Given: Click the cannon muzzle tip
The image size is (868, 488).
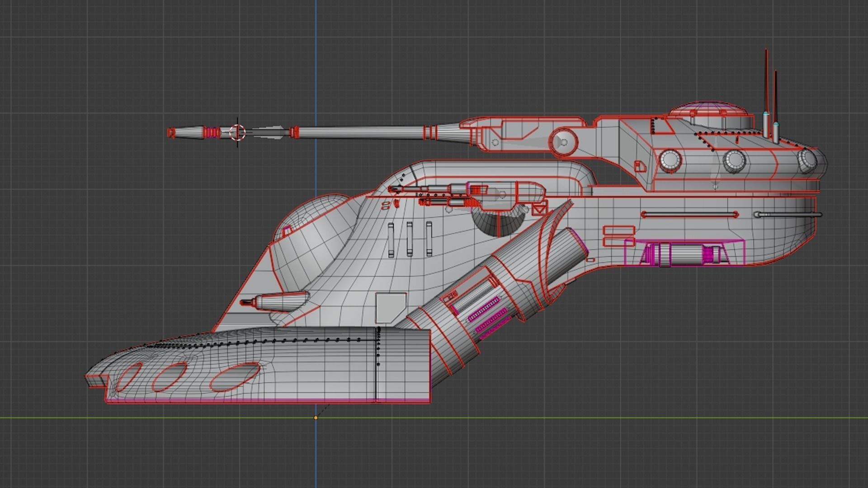Looking at the screenshot, I should coord(171,132).
